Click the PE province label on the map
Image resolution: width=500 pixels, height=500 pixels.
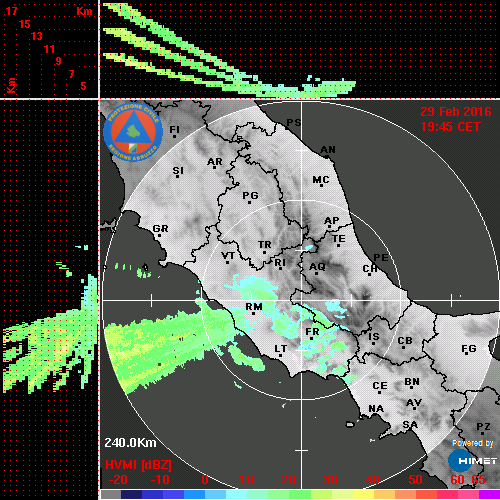pyautogui.click(x=381, y=258)
